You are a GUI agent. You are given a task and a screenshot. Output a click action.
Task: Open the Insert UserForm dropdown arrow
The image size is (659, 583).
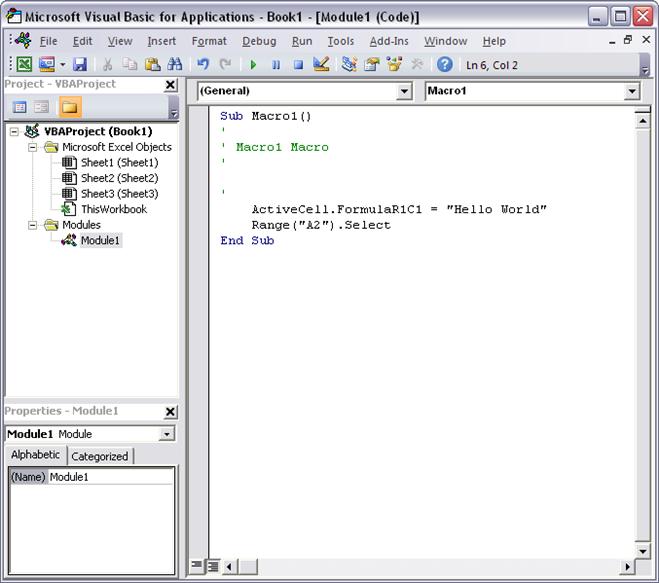click(x=63, y=65)
